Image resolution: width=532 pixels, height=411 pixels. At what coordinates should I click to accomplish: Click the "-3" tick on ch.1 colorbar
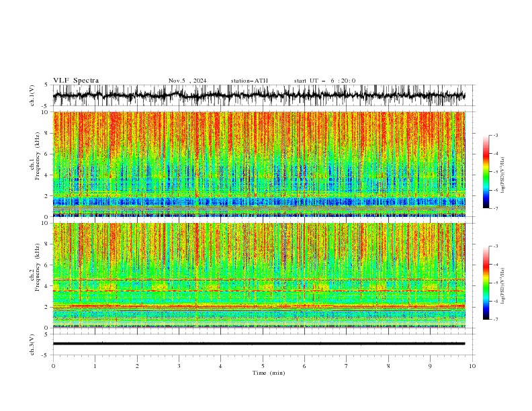click(x=495, y=135)
